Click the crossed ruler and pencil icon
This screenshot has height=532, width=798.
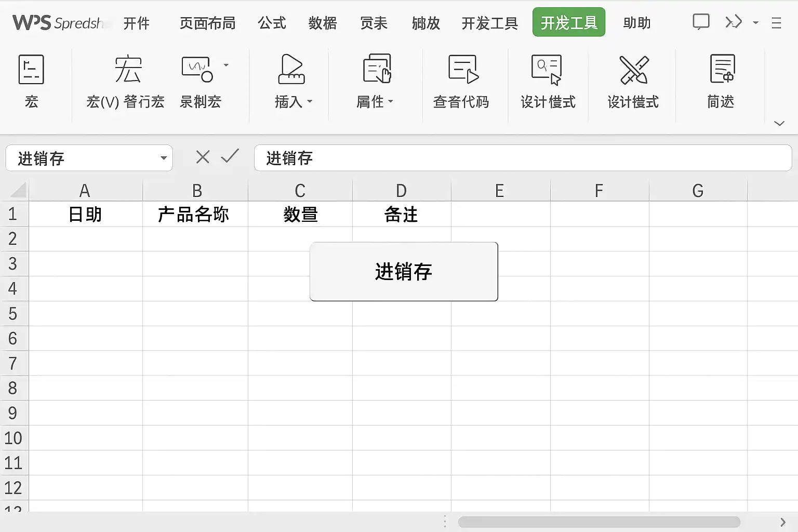(x=634, y=70)
